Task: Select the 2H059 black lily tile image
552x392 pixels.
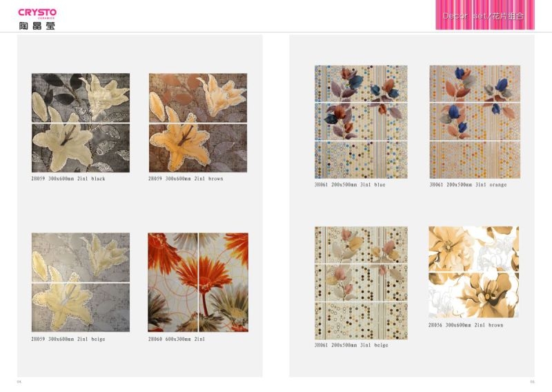Action: (81, 123)
